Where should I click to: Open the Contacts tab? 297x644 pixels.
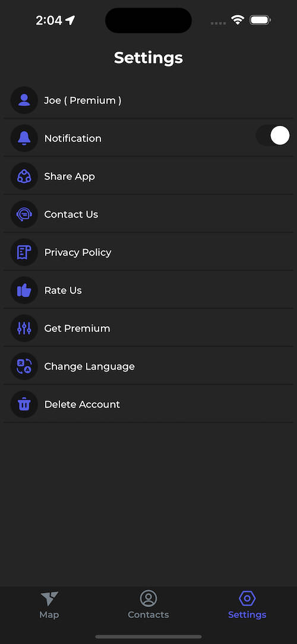pos(148,605)
